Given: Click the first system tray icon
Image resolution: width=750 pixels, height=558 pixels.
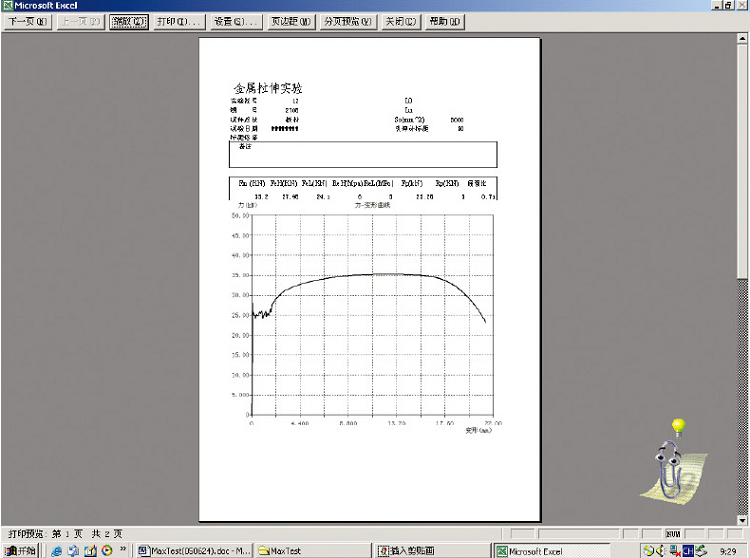Looking at the screenshot, I should (x=648, y=551).
